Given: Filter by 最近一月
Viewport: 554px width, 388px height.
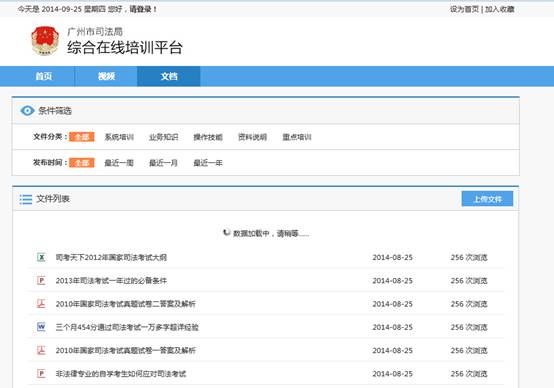Looking at the screenshot, I should click(x=163, y=163).
